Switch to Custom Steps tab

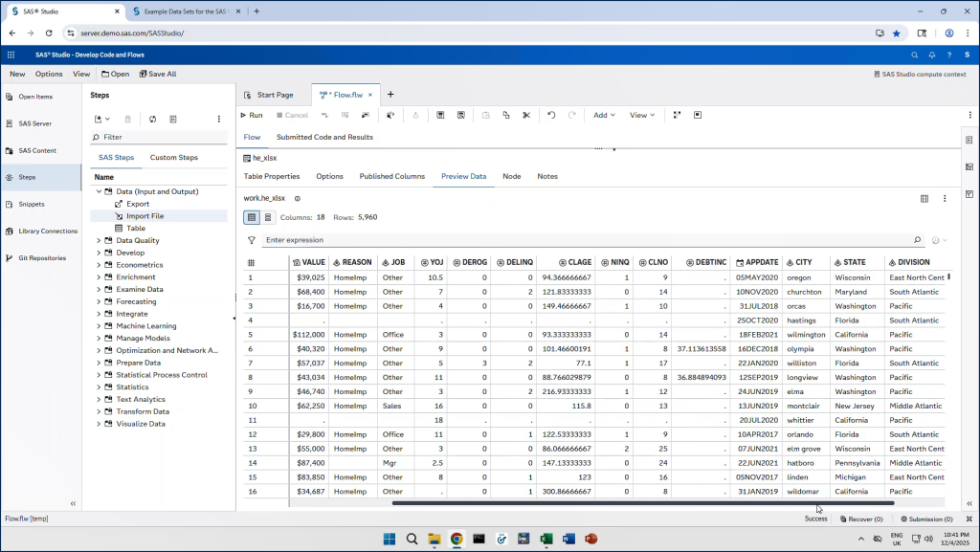click(x=174, y=157)
